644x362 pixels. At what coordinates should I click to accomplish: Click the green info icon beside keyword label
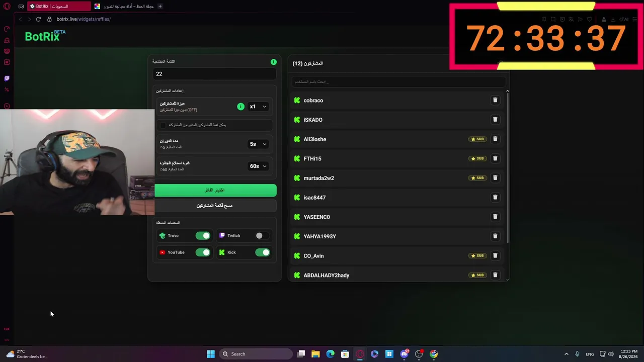click(x=274, y=62)
